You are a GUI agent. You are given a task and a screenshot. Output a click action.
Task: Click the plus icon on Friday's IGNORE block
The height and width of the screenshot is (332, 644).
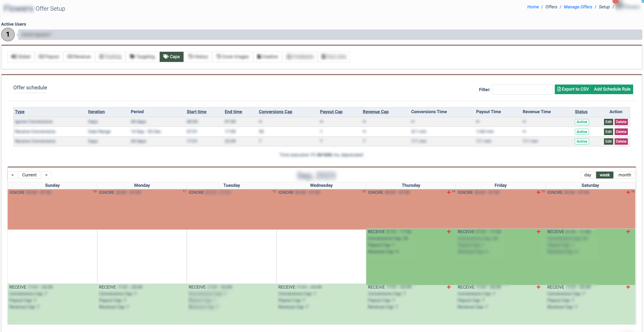[538, 192]
